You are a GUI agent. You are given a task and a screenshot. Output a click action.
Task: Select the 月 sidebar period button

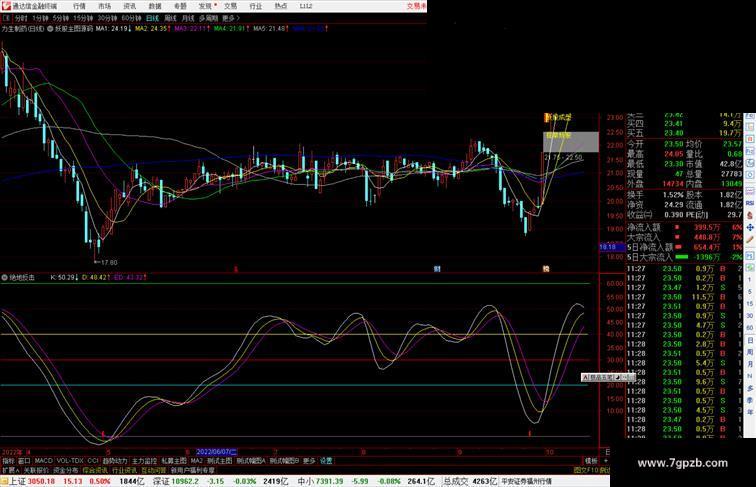[750, 365]
